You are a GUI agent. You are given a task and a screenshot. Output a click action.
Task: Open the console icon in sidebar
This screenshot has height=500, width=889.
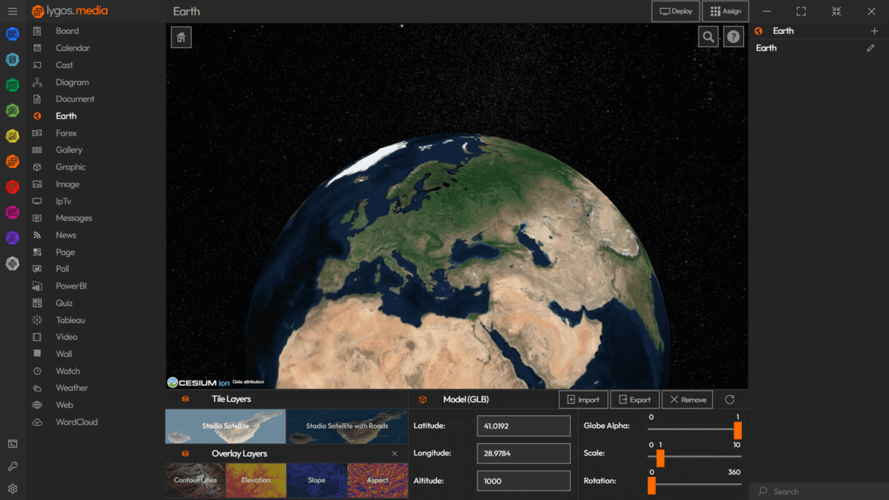pyautogui.click(x=12, y=444)
